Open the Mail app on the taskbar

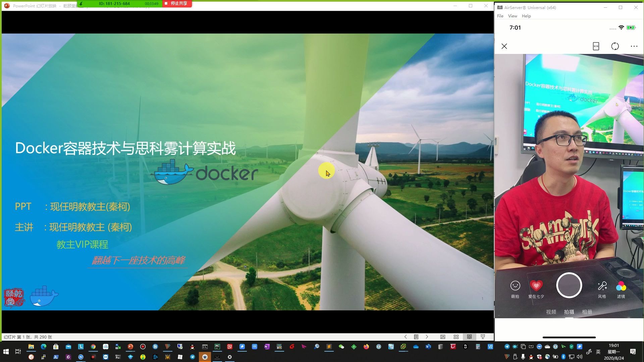click(x=68, y=347)
